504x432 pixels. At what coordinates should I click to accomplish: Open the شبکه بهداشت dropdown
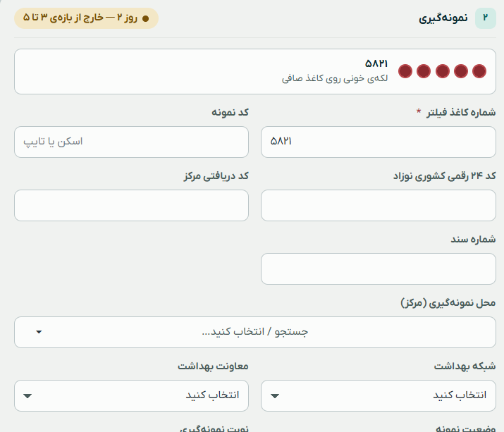379,395
